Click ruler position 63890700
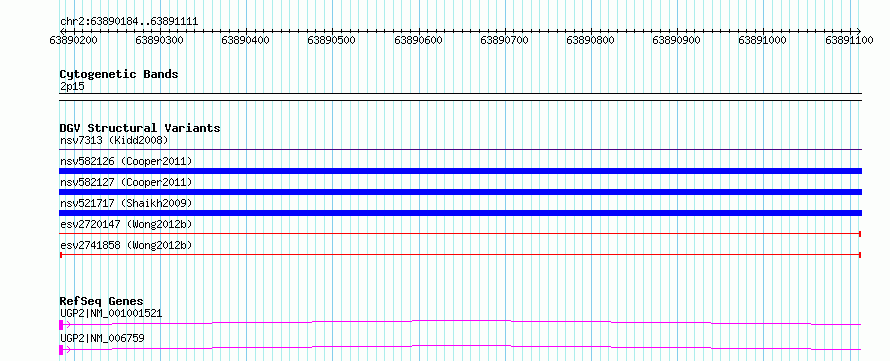 pos(504,40)
